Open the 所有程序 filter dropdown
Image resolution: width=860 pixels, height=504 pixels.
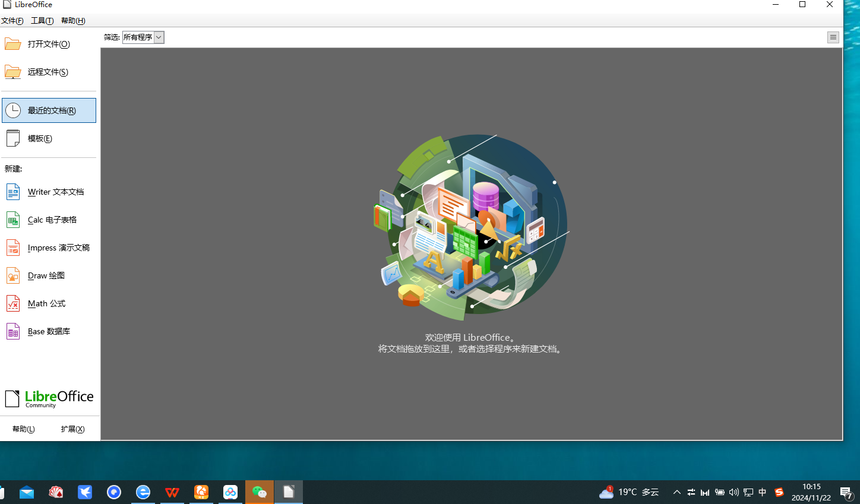coord(143,37)
